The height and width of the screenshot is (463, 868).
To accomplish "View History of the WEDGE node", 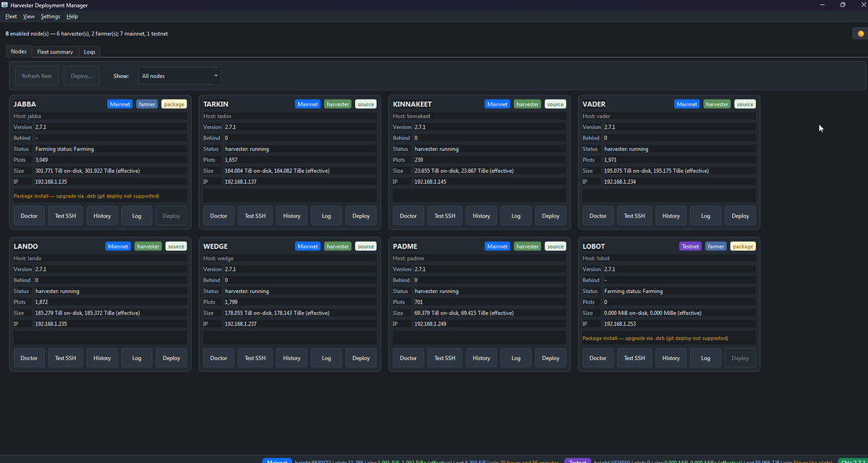I will click(x=292, y=358).
